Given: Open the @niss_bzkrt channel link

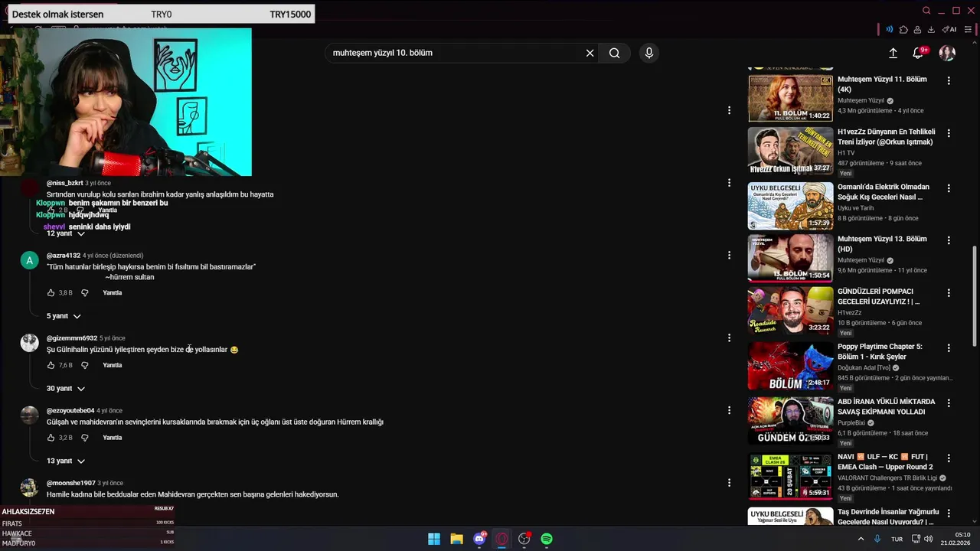Looking at the screenshot, I should [x=64, y=183].
